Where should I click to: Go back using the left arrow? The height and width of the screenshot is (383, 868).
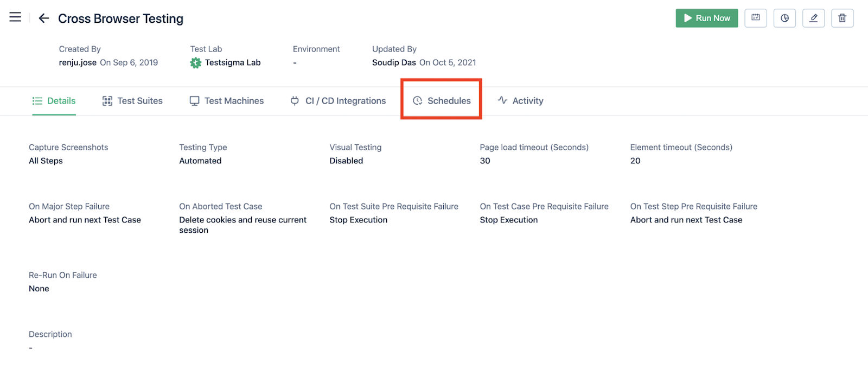tap(44, 18)
